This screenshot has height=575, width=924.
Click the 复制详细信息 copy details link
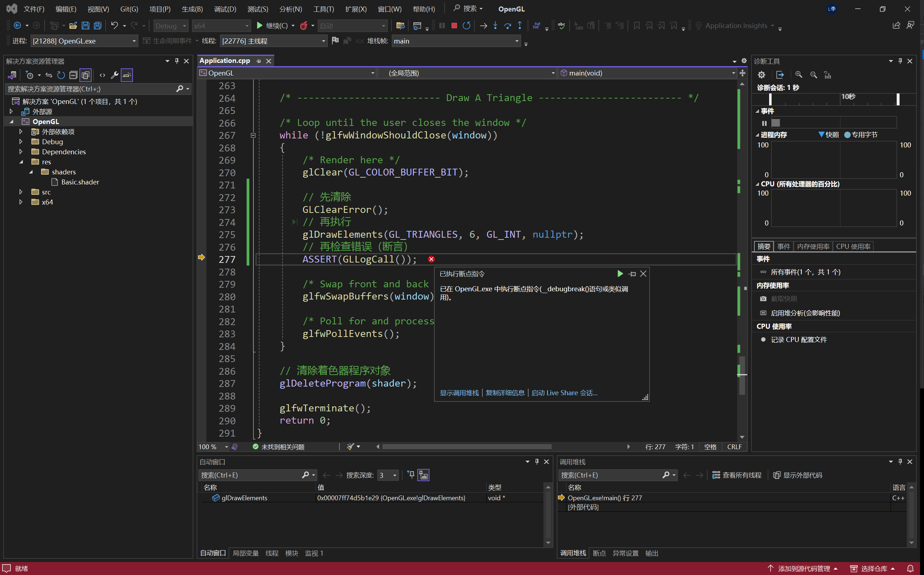pyautogui.click(x=505, y=393)
